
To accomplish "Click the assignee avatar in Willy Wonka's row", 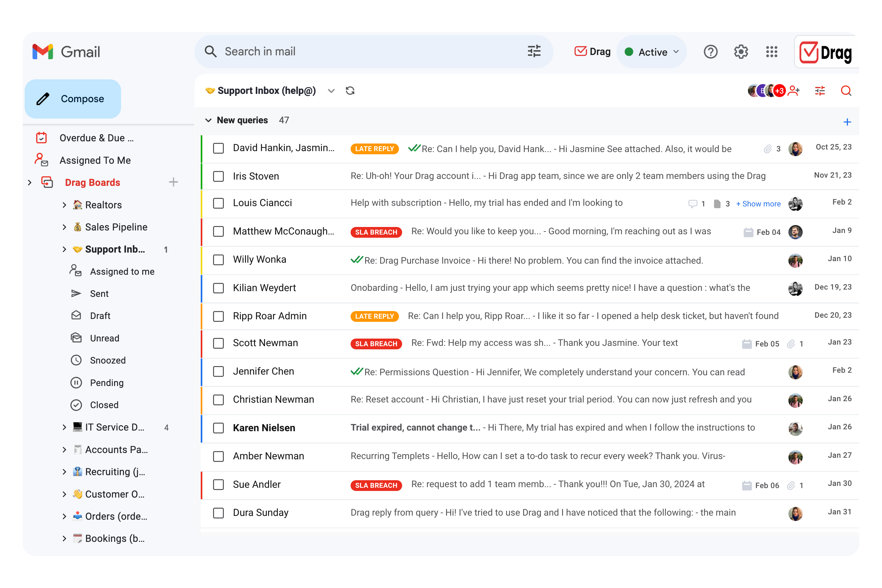I will (x=795, y=260).
